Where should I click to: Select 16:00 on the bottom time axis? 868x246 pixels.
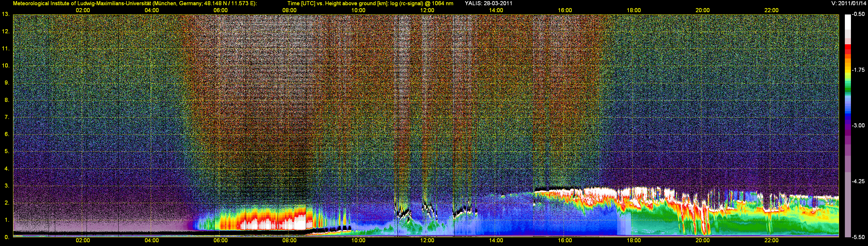[565, 240]
